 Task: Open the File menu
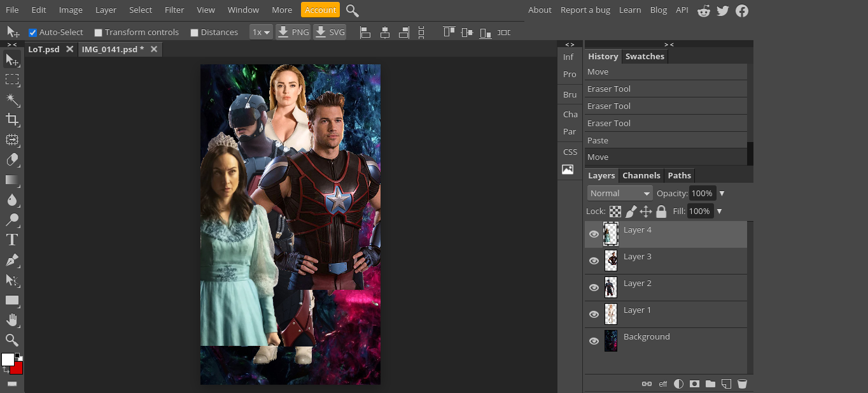point(12,10)
